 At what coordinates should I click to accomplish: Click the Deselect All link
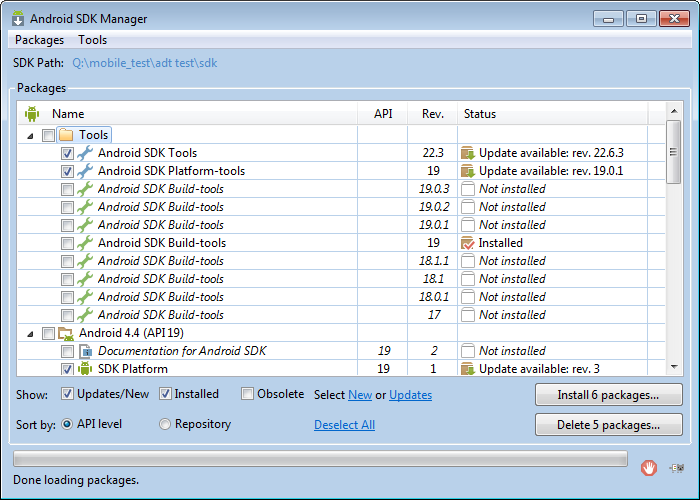coord(344,425)
